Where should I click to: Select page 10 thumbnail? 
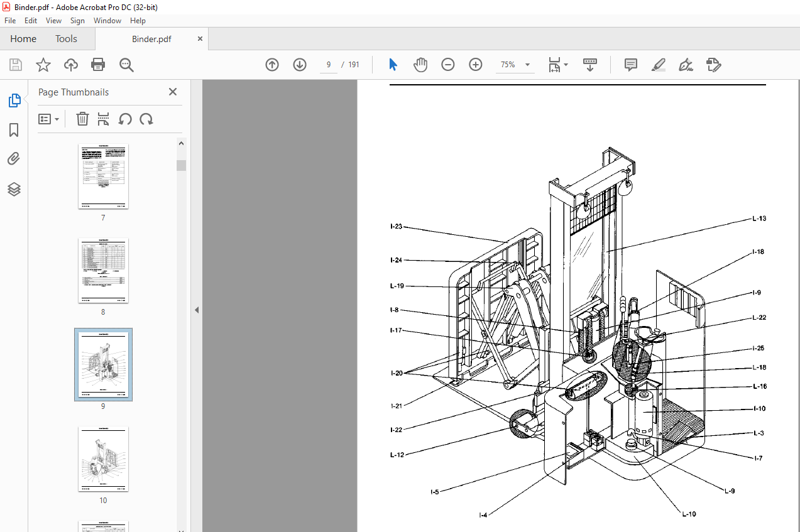pyautogui.click(x=103, y=459)
